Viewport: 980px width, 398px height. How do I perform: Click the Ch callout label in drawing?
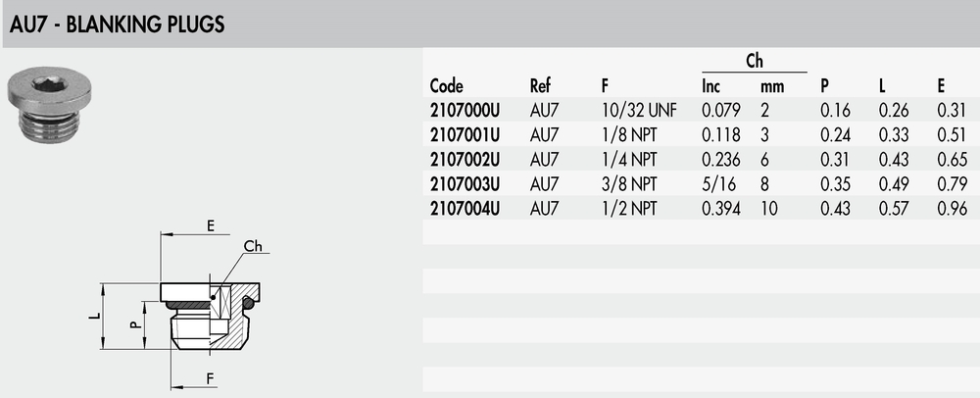click(253, 245)
